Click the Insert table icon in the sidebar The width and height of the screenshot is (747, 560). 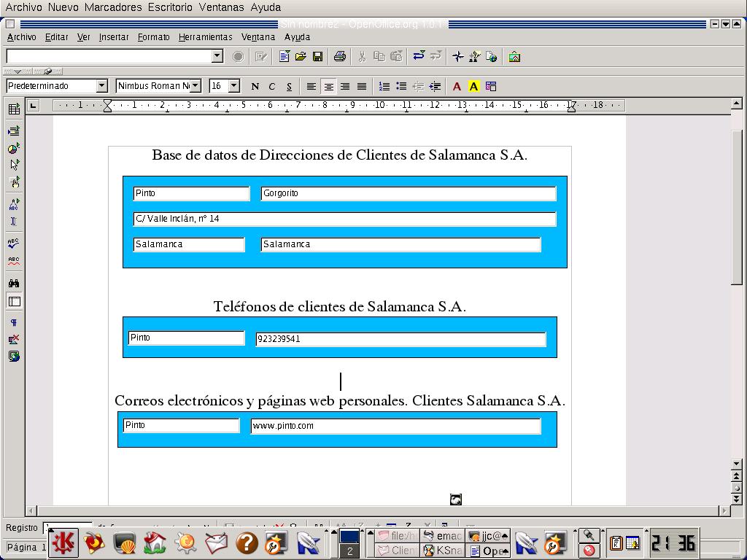(x=13, y=109)
